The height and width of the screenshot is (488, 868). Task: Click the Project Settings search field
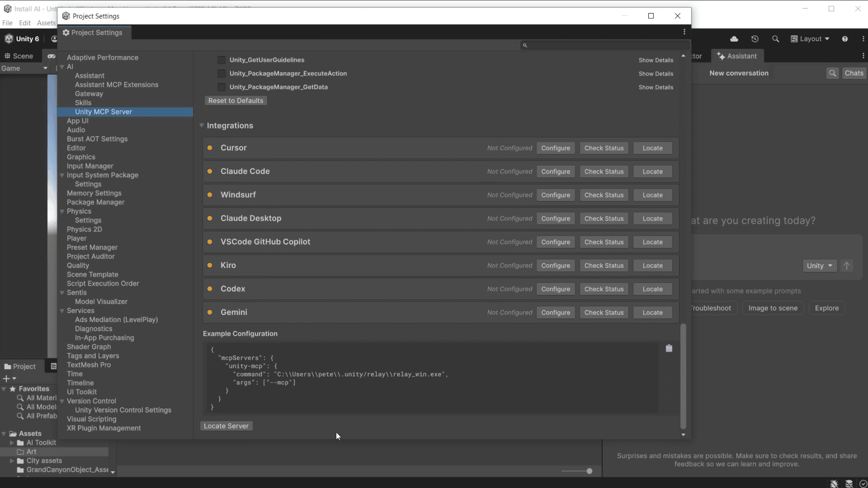click(605, 45)
